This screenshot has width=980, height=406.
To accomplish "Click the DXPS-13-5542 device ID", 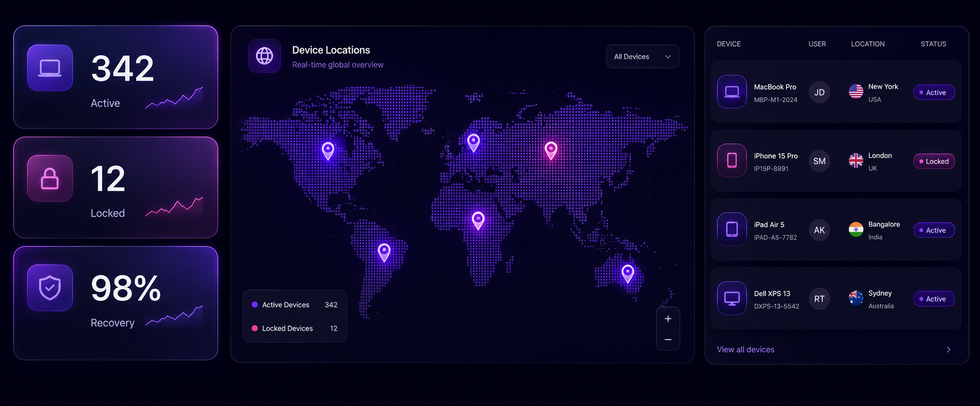I will click(x=776, y=306).
